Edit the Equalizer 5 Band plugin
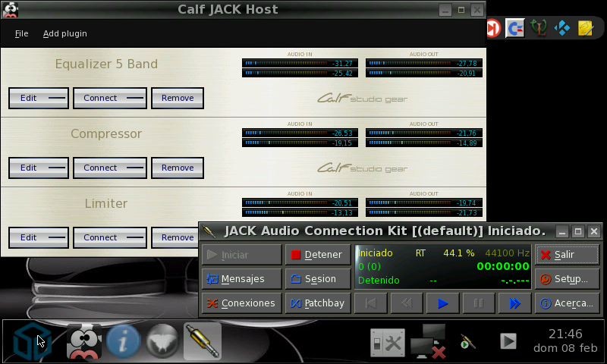The width and height of the screenshot is (607, 364). tap(39, 98)
